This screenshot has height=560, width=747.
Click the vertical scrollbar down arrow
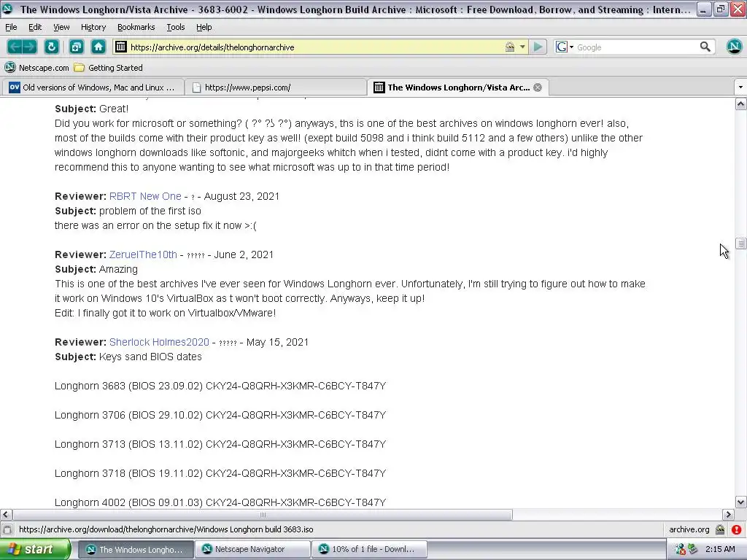pos(740,502)
